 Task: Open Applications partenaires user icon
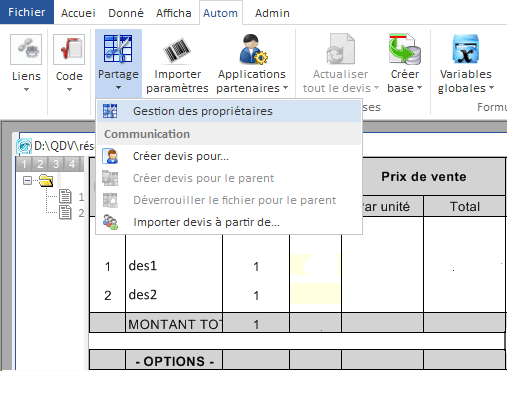pyautogui.click(x=253, y=49)
